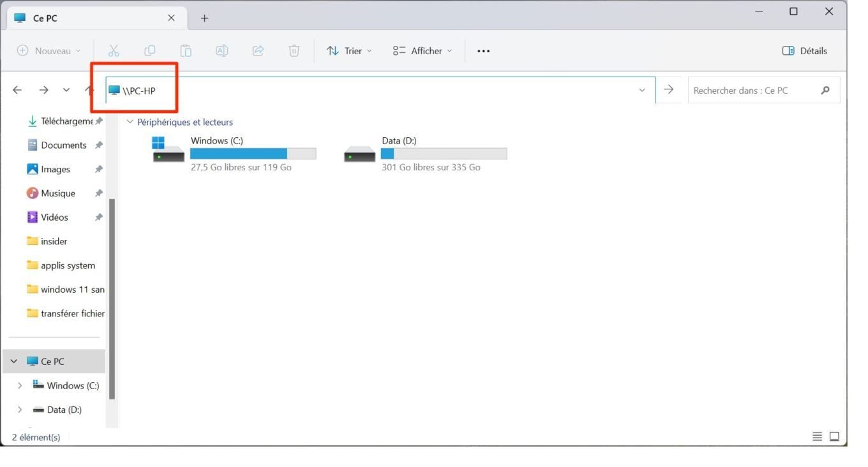Screen dimensions: 868x467
Task: Select Data (D:) in the navigation tree
Action: tap(57, 410)
